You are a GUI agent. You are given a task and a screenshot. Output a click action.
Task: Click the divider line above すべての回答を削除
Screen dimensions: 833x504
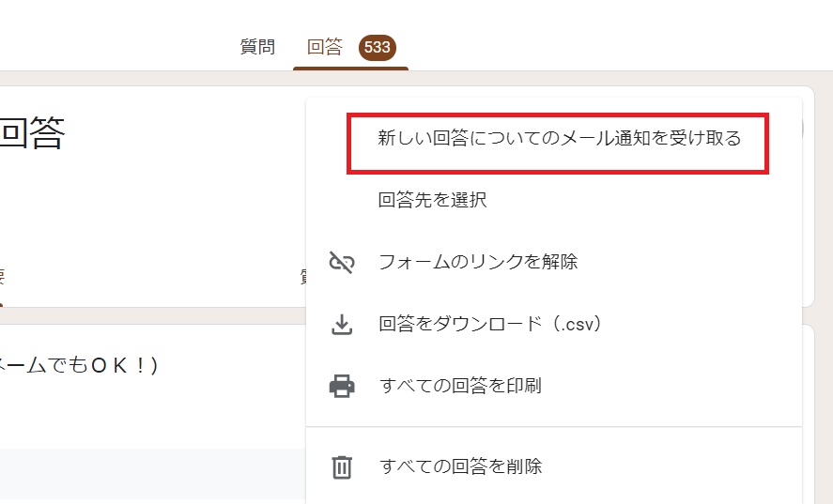tap(554, 426)
